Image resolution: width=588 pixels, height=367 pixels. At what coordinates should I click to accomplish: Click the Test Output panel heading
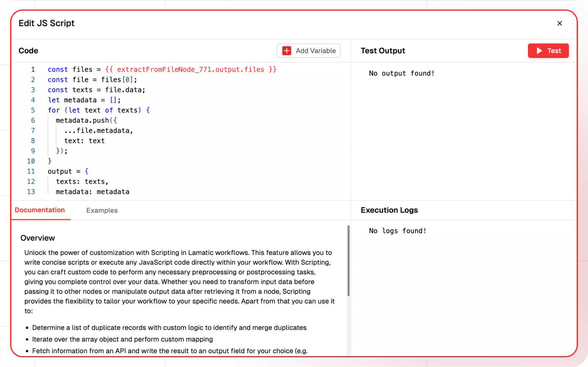click(383, 51)
